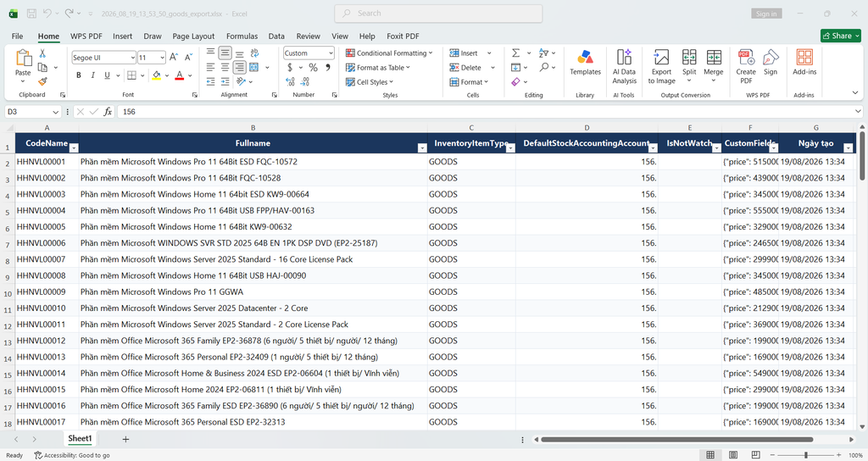This screenshot has height=461, width=868.
Task: Click Insert cells button
Action: (464, 53)
